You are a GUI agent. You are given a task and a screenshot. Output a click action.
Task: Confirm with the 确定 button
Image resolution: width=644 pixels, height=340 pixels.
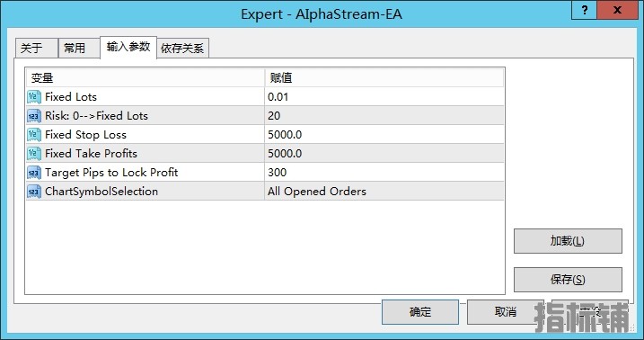[x=420, y=312]
